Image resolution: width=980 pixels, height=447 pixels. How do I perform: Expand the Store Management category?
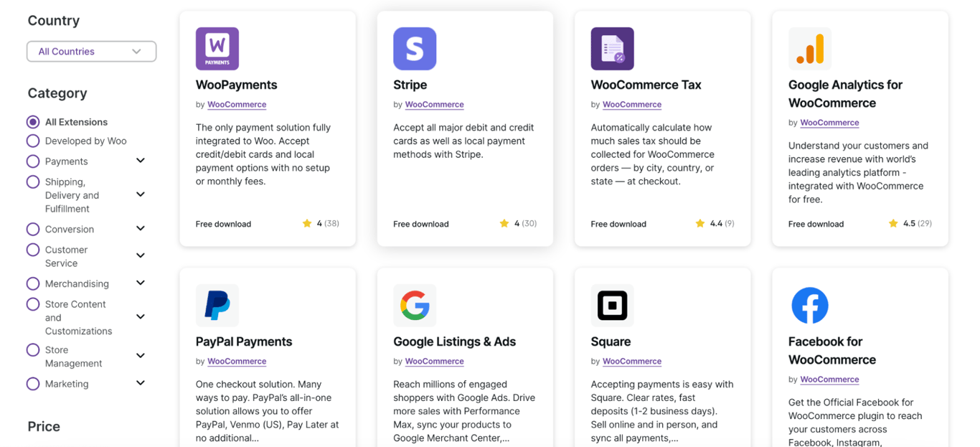tap(141, 355)
